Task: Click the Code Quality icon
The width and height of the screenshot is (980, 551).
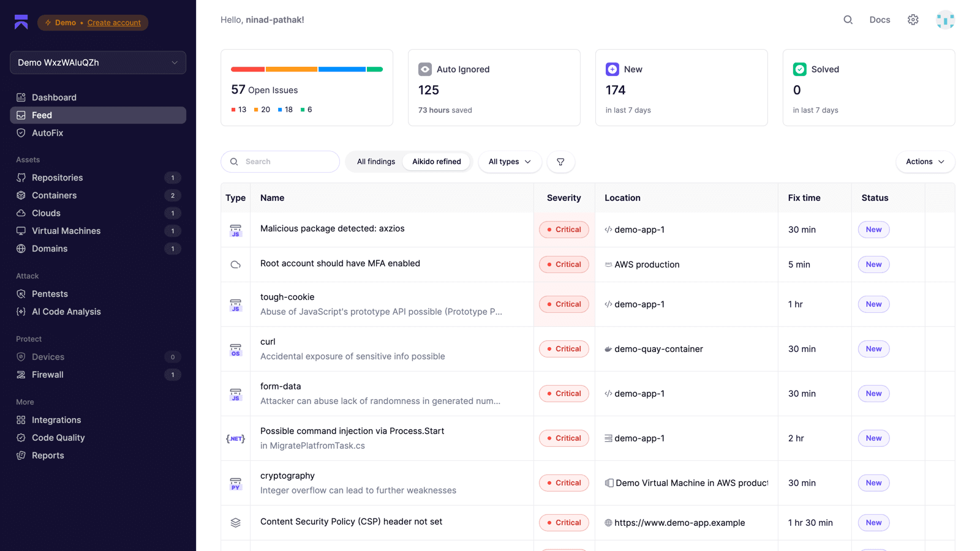Action: 21,438
